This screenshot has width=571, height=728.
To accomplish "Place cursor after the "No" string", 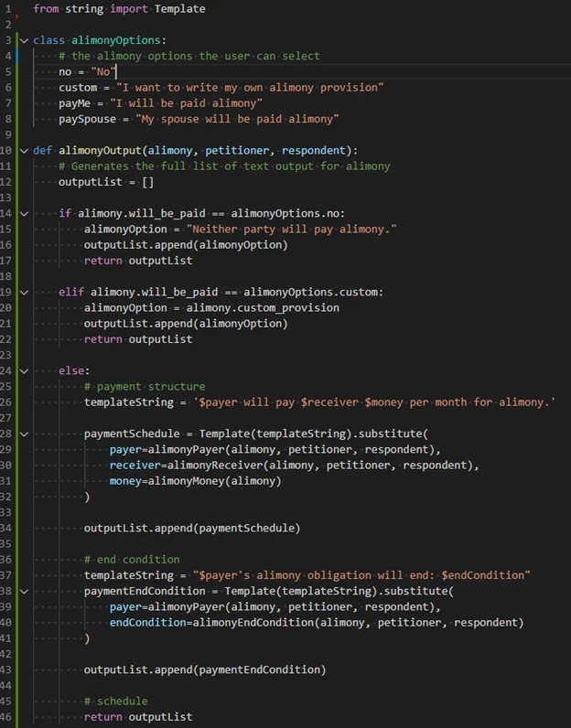I will tap(117, 71).
